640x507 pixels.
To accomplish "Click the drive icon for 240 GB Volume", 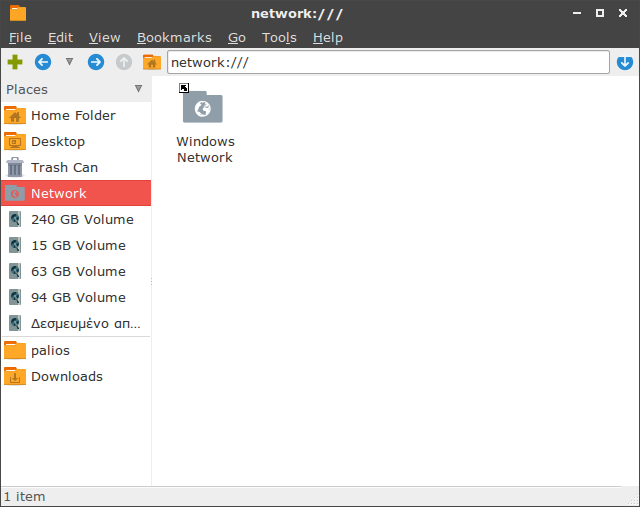I will [15, 219].
